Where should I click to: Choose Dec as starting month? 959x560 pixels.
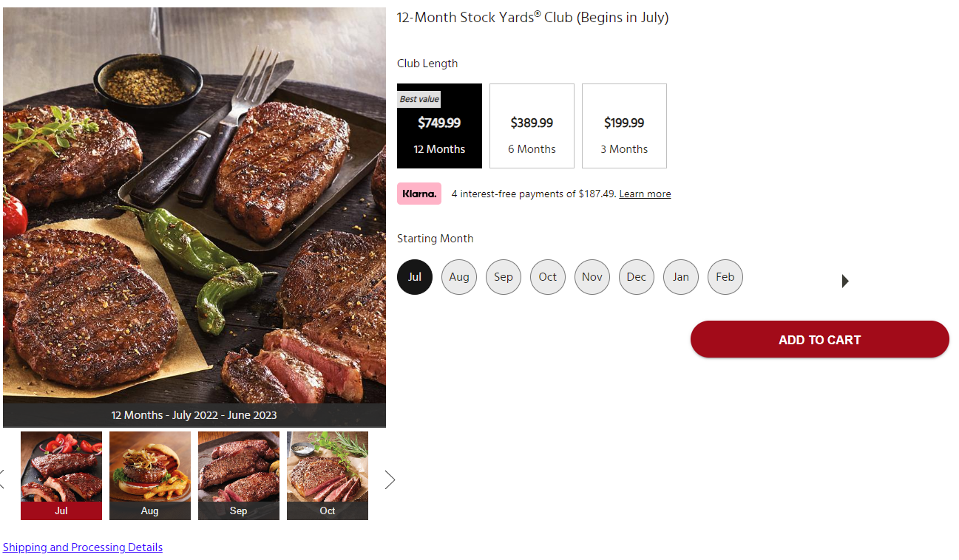click(637, 277)
